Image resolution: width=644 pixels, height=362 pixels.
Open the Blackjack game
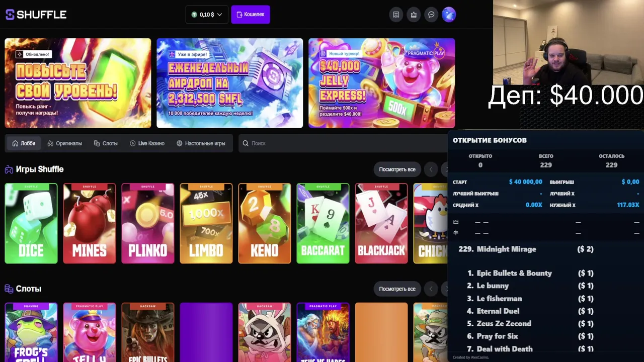point(381,223)
